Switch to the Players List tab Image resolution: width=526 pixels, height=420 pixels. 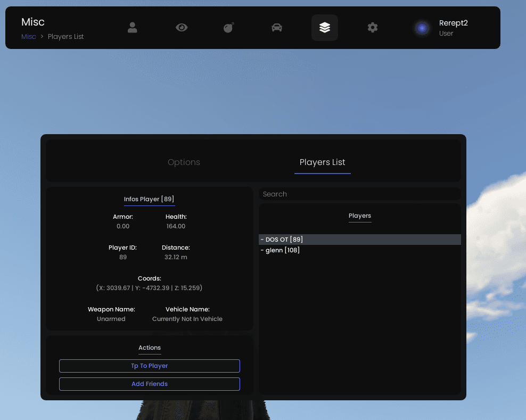coord(323,162)
